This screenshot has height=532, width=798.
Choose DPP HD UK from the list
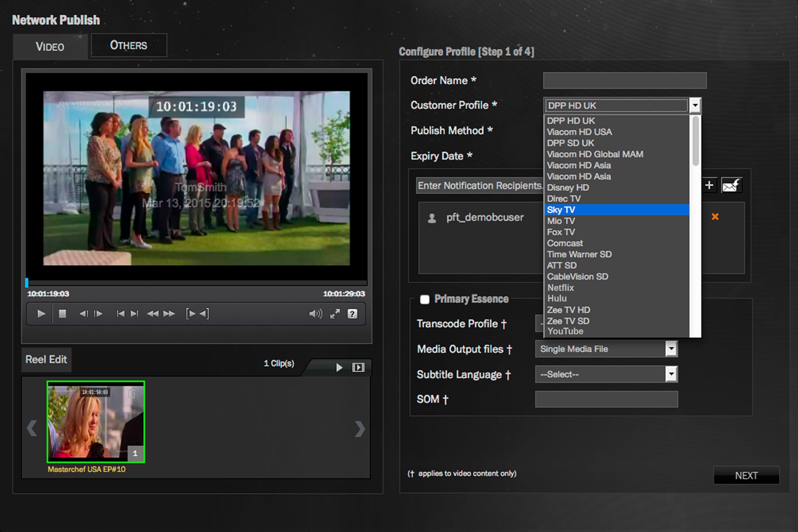click(617, 121)
